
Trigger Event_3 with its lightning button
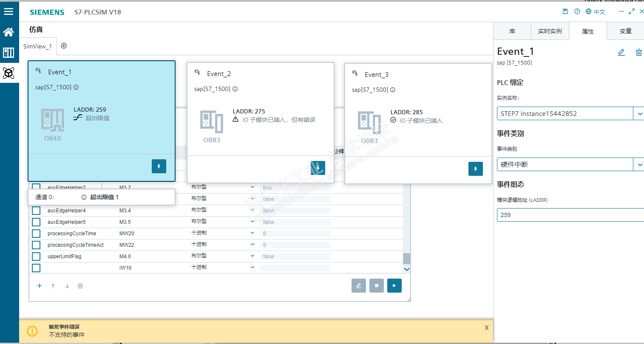click(x=476, y=169)
